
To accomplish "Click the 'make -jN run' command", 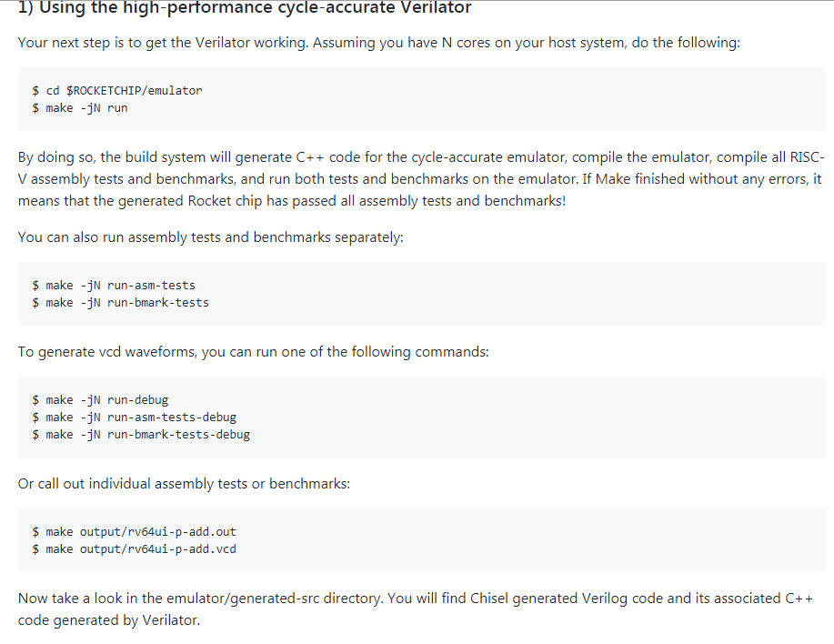I will 80,108.
